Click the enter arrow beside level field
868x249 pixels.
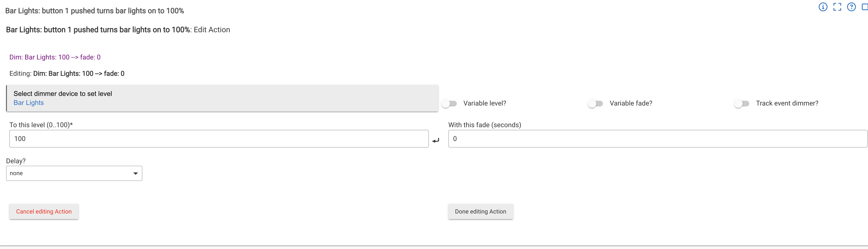436,140
